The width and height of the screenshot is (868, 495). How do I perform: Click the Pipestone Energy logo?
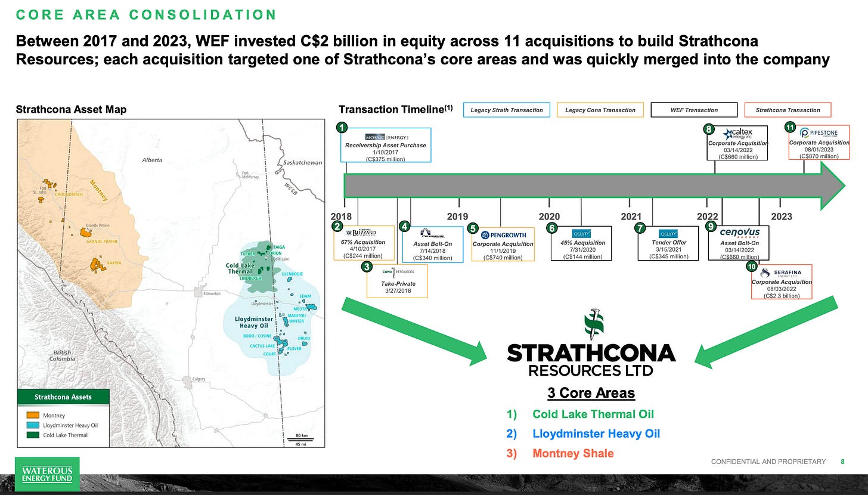tap(819, 133)
